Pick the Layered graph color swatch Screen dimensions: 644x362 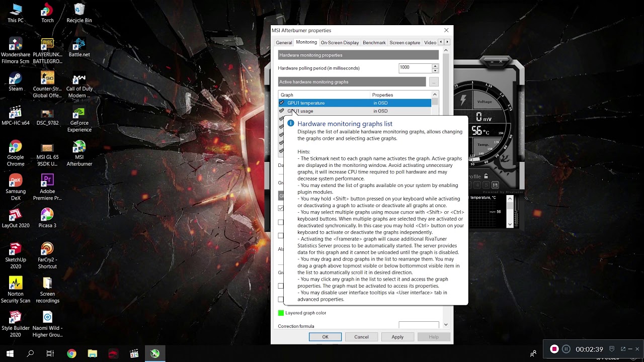281,313
